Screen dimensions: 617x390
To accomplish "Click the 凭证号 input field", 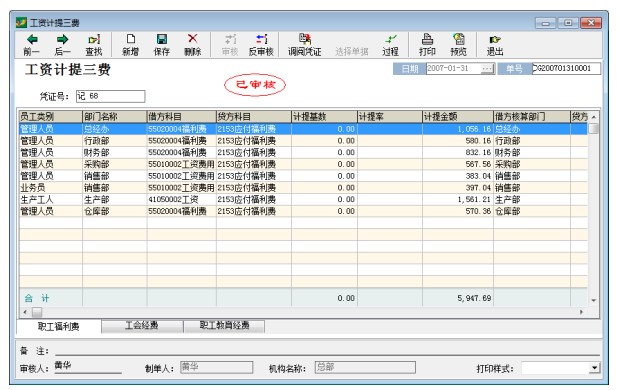I will (x=110, y=96).
